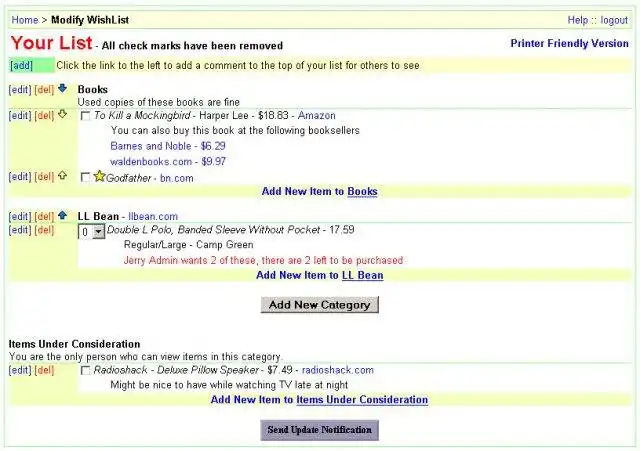The width and height of the screenshot is (640, 451).
Task: Click the Add New Category button
Action: [320, 305]
